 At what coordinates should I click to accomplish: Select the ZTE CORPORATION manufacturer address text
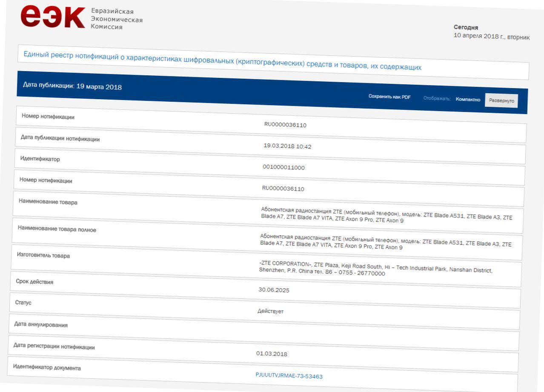(x=375, y=269)
